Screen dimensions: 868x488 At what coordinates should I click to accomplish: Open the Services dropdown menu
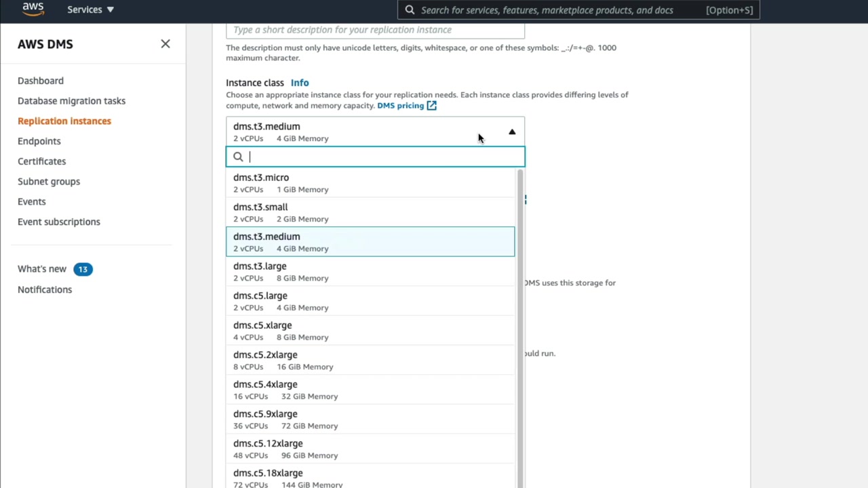pos(90,9)
